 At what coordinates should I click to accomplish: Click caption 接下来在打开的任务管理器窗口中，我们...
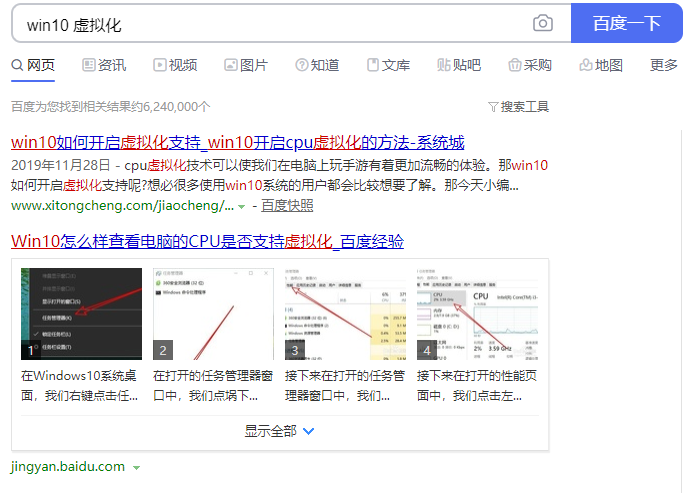click(345, 385)
